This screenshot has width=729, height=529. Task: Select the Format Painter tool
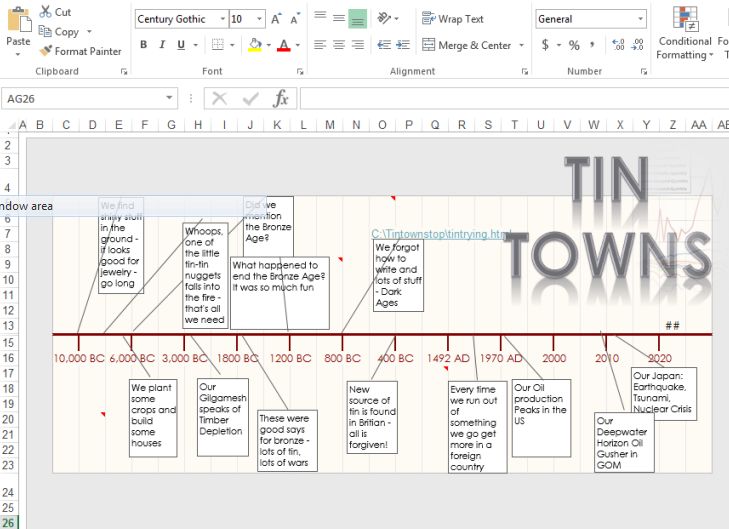point(46,51)
